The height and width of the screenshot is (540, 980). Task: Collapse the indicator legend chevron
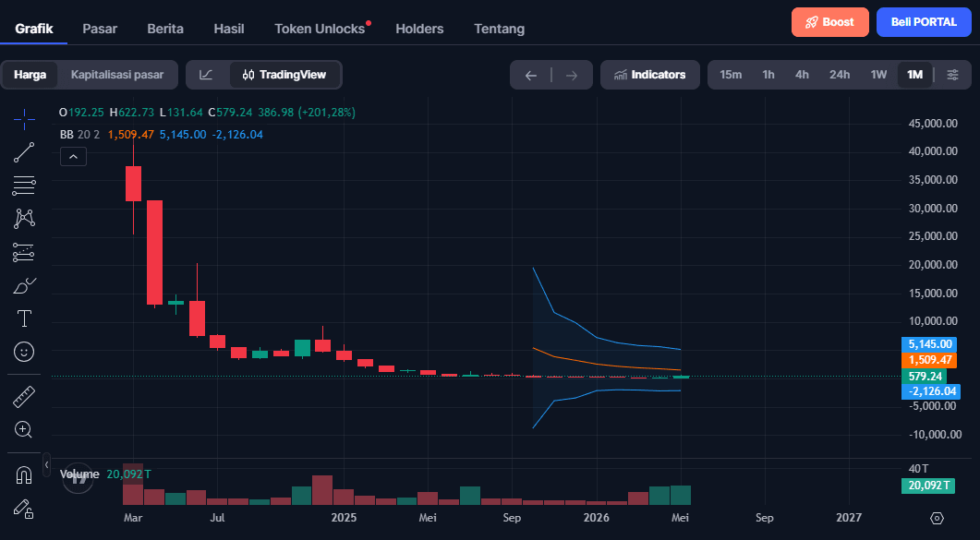[73, 157]
